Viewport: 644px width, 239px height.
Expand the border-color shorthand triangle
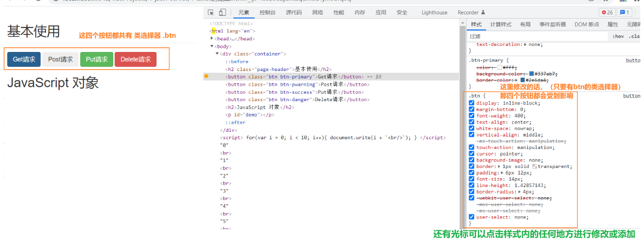point(517,80)
